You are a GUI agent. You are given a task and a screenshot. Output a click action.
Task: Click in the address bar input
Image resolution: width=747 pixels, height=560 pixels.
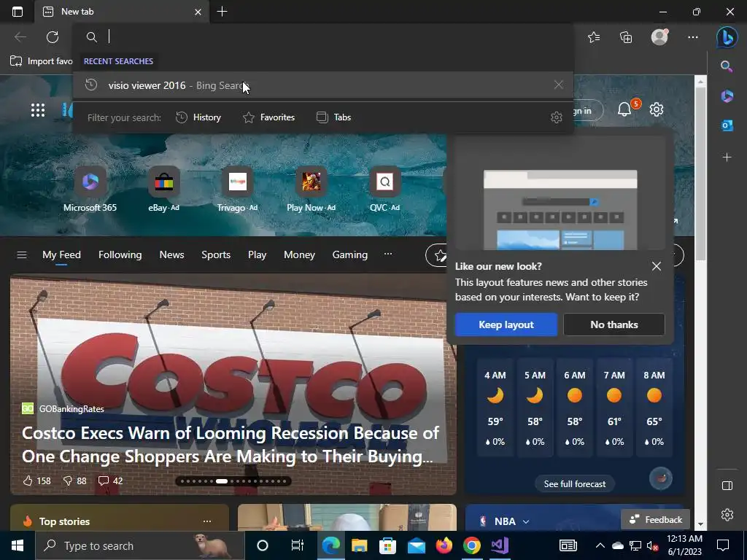click(x=323, y=36)
